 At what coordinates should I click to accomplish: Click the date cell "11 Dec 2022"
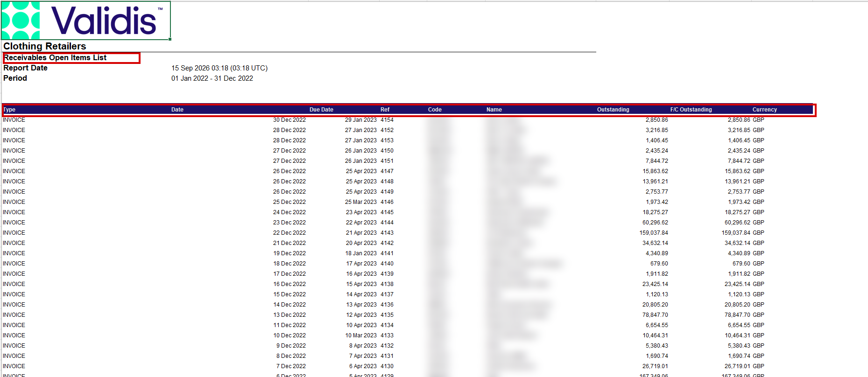(x=289, y=325)
